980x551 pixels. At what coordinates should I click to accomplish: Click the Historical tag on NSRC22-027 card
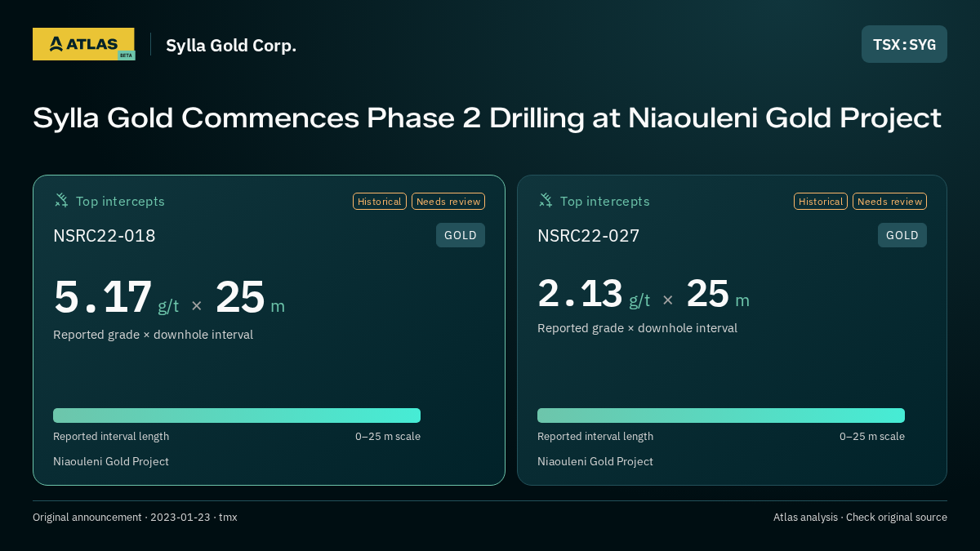click(821, 201)
